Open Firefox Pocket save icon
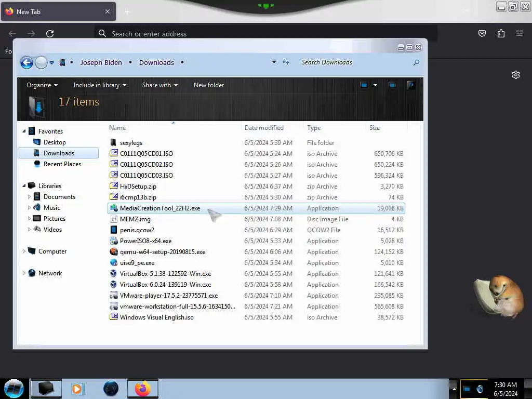532x399 pixels. tap(482, 33)
